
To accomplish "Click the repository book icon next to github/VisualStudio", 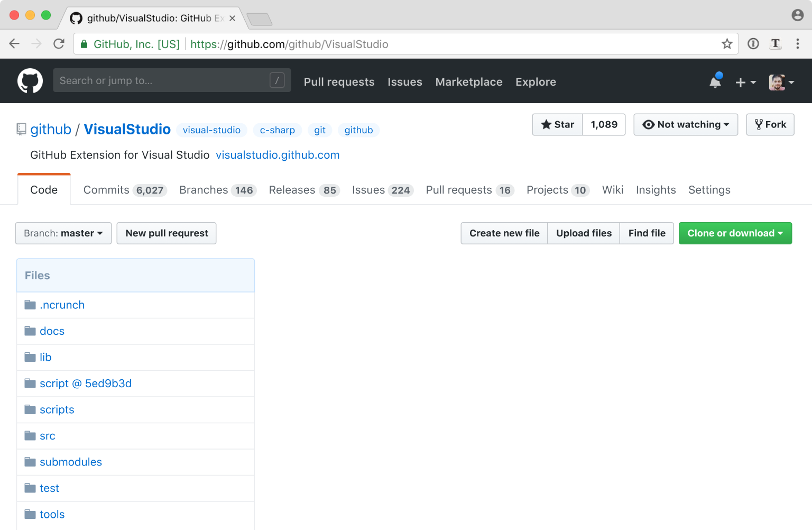I will [x=21, y=129].
